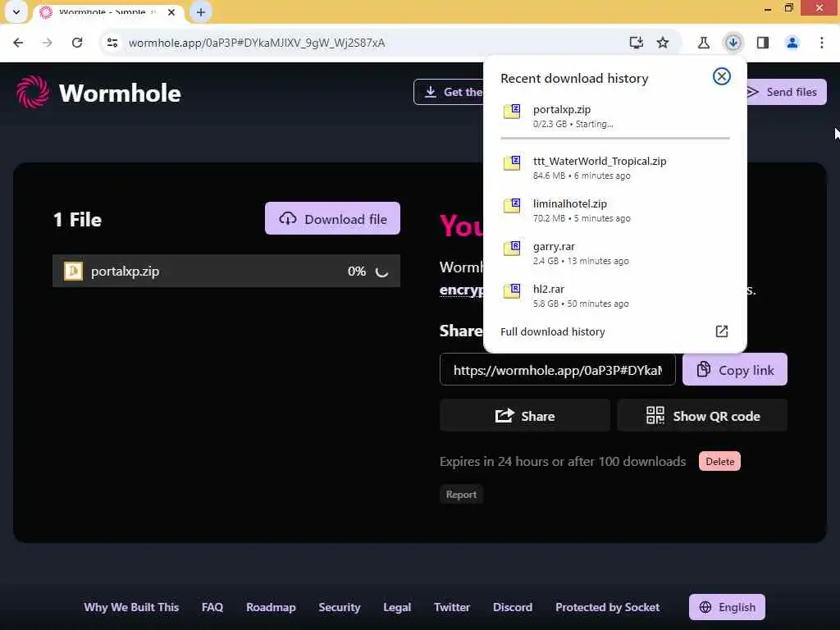Select the Wormhole tab
Viewport: 840px width, 630px height.
(107, 11)
